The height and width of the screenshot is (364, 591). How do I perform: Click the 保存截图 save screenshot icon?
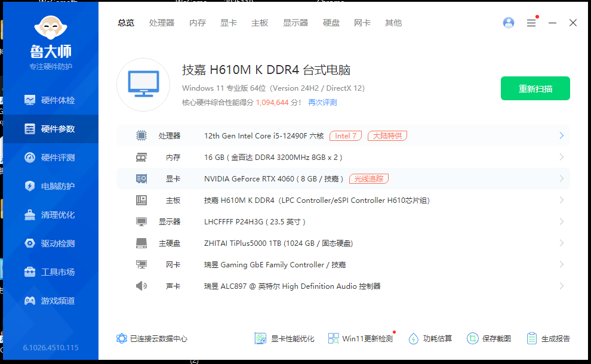(x=473, y=338)
